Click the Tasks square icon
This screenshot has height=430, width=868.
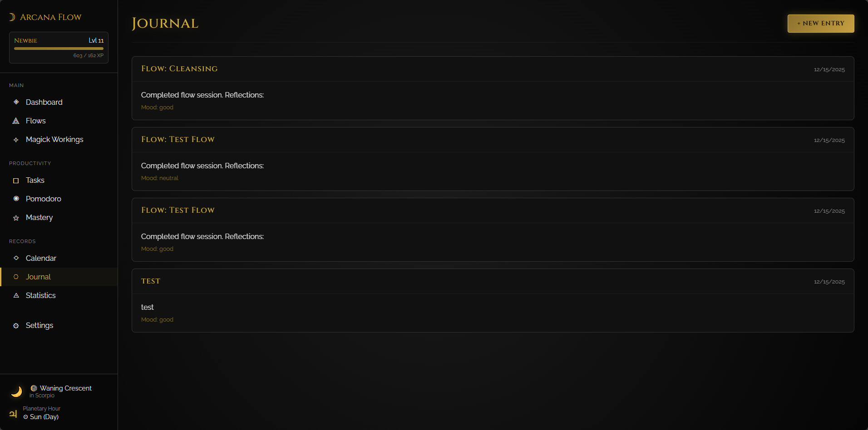point(16,181)
